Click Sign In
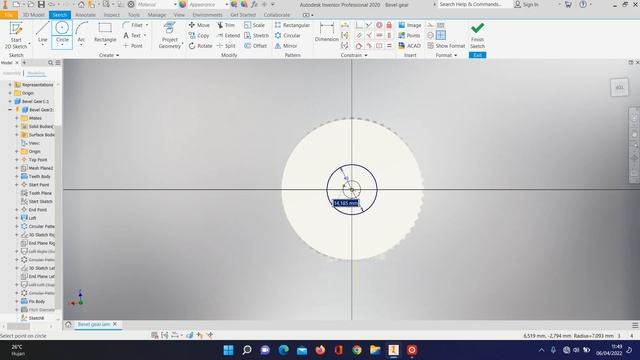This screenshot has width=640, height=360. (527, 4)
